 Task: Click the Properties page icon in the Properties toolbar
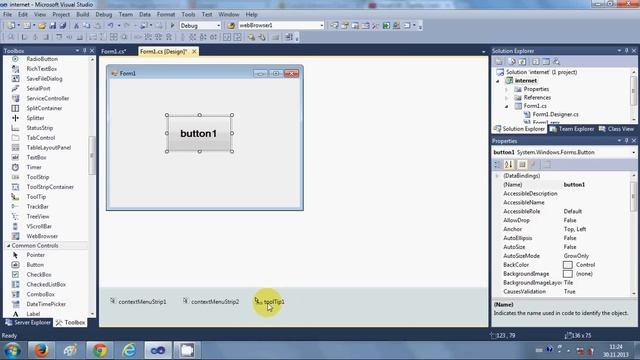point(547,164)
